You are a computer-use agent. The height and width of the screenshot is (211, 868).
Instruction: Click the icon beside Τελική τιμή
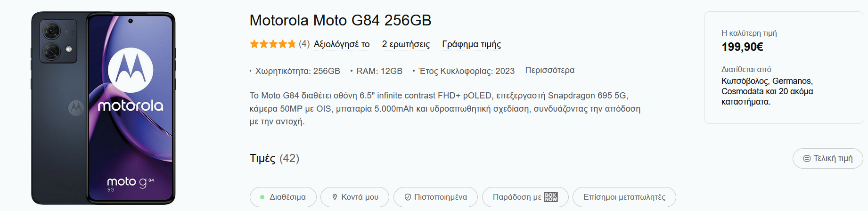click(807, 159)
